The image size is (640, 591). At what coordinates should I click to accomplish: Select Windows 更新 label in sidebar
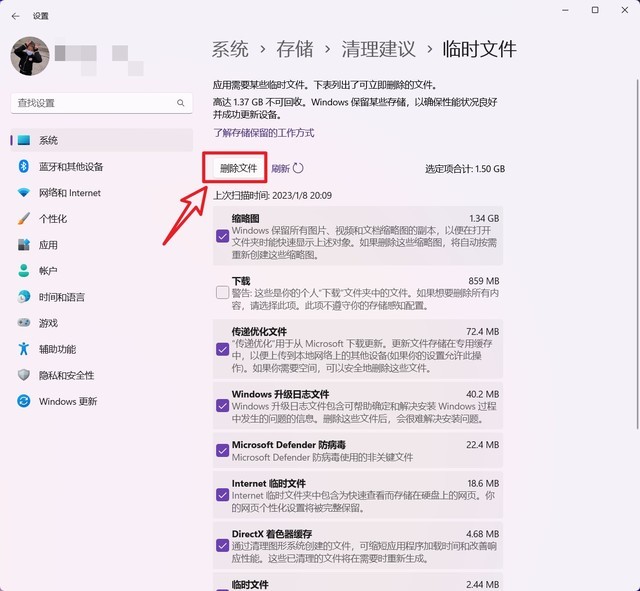click(68, 401)
